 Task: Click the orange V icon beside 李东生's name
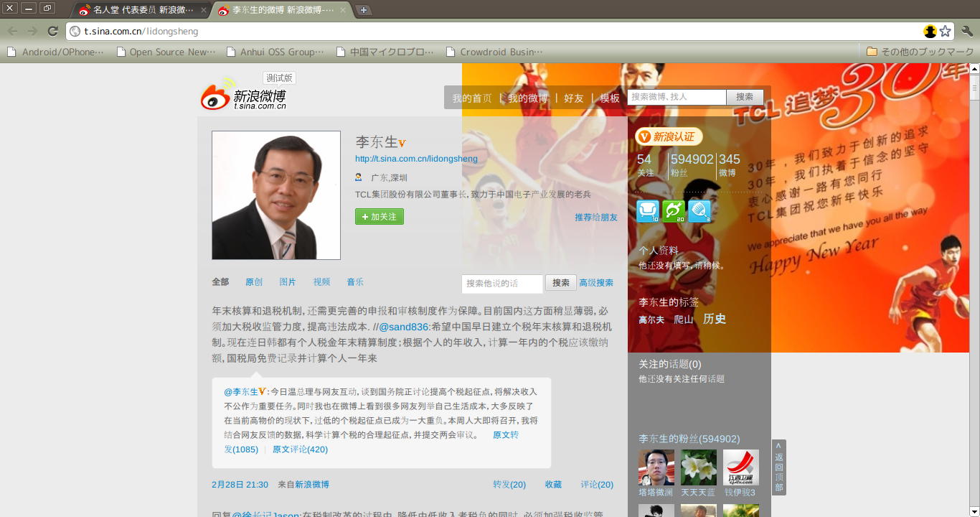click(402, 144)
